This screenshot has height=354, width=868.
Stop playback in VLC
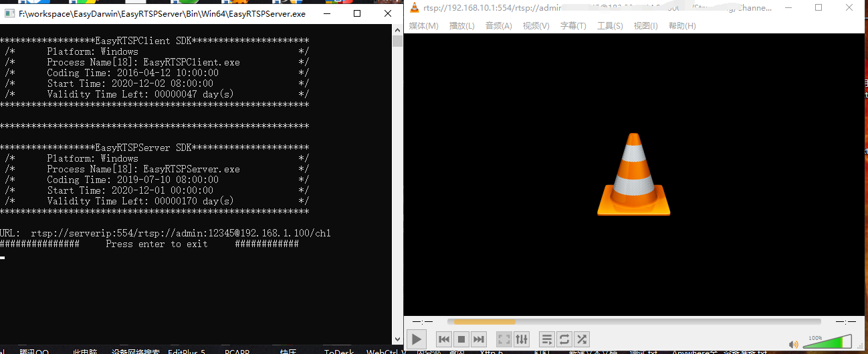point(461,339)
